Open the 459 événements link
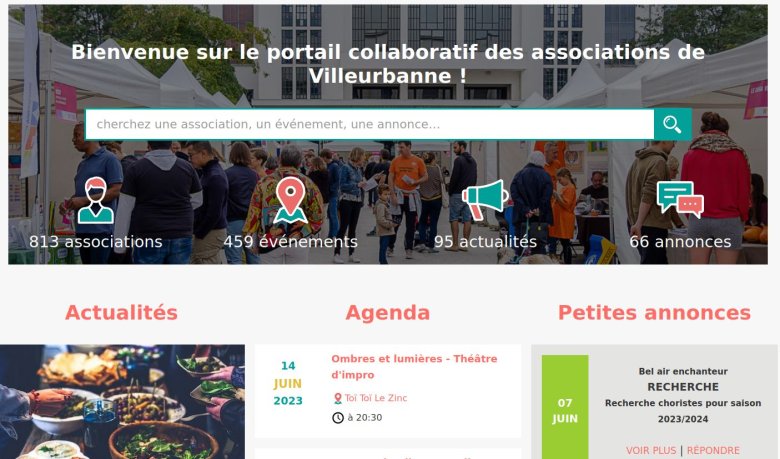This screenshot has width=780, height=459. tap(291, 242)
